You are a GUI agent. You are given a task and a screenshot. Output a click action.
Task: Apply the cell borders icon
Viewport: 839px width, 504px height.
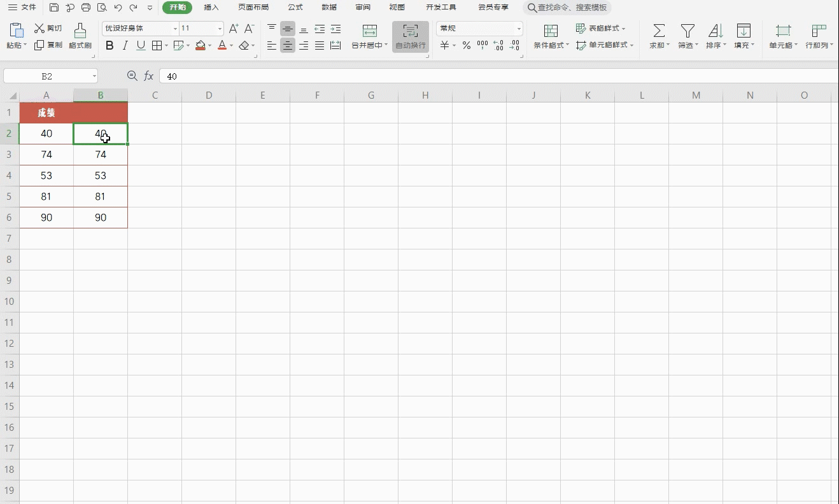[x=157, y=45]
